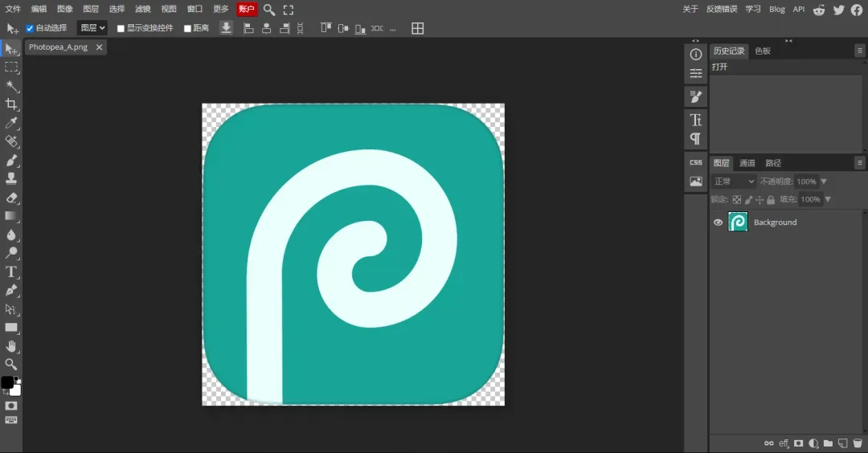Screen dimensions: 868x453
Task: Hide the Background layer with eye icon
Action: pyautogui.click(x=718, y=222)
